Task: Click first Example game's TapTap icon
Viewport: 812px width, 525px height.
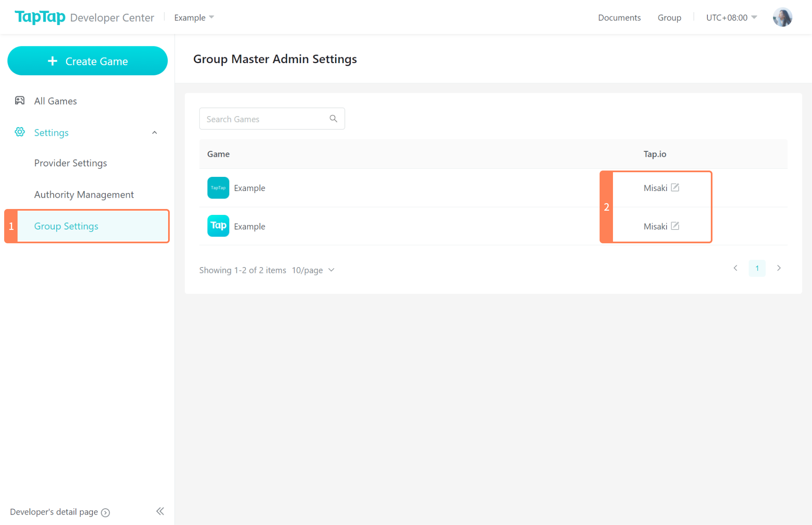Action: [x=218, y=188]
